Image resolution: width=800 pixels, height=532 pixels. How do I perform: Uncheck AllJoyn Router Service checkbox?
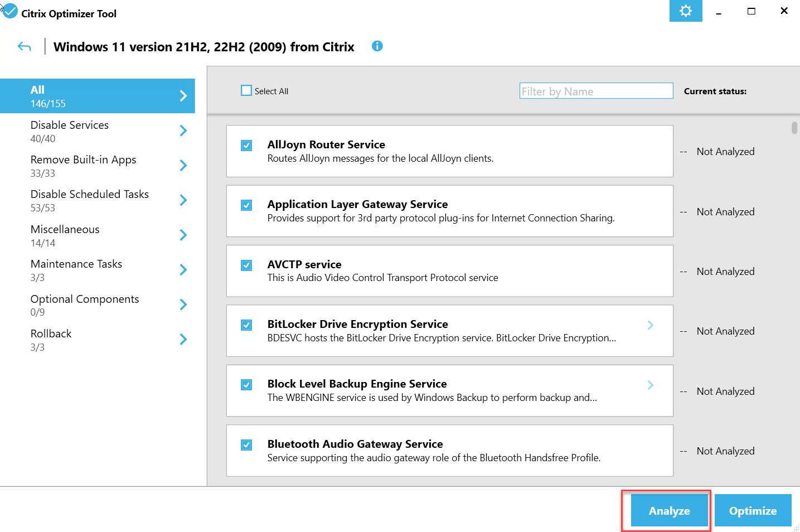(x=246, y=146)
